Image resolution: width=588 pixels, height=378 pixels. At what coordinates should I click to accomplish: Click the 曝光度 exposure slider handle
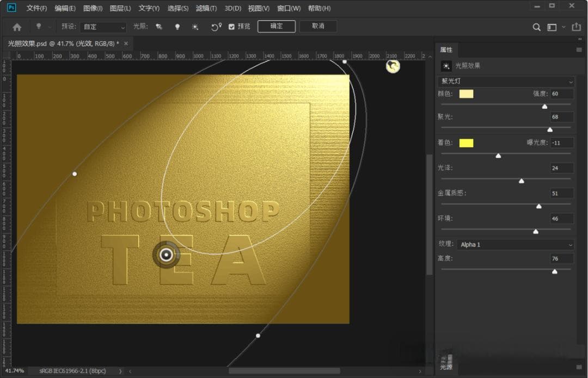pyautogui.click(x=498, y=156)
